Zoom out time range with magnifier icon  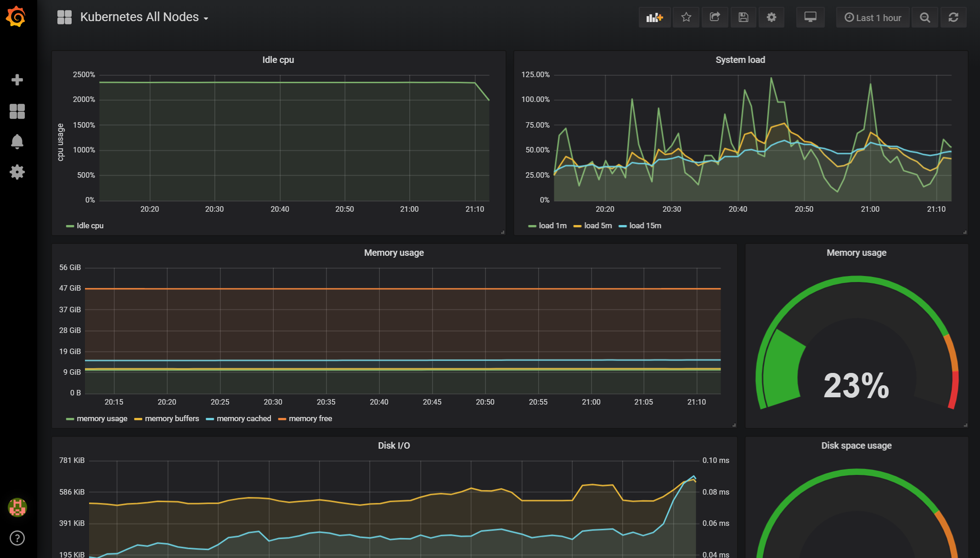(925, 17)
